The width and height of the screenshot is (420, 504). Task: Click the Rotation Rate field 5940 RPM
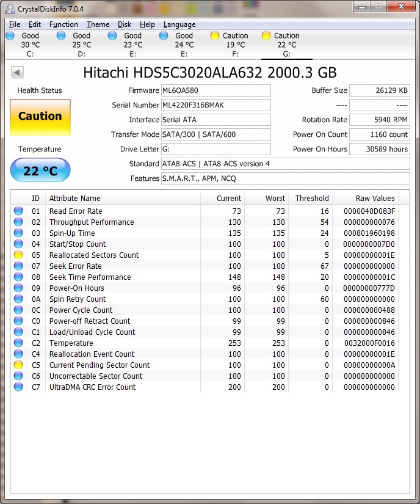click(380, 120)
